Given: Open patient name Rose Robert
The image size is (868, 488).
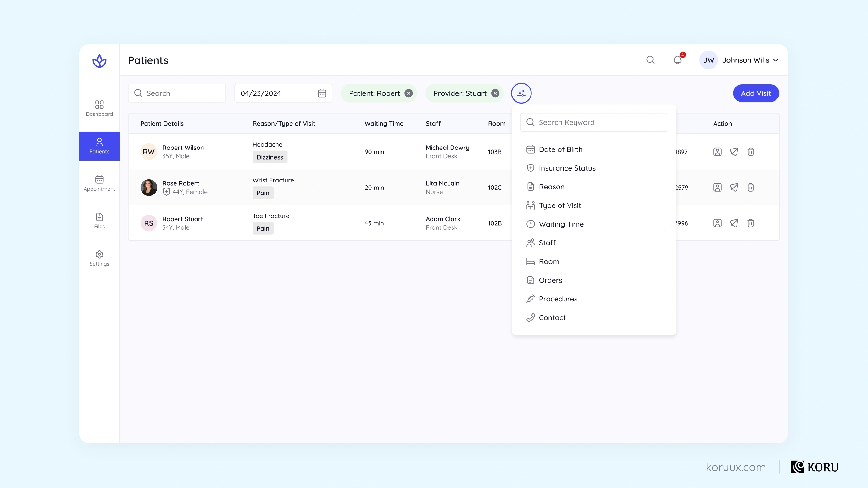Looking at the screenshot, I should coord(181,183).
